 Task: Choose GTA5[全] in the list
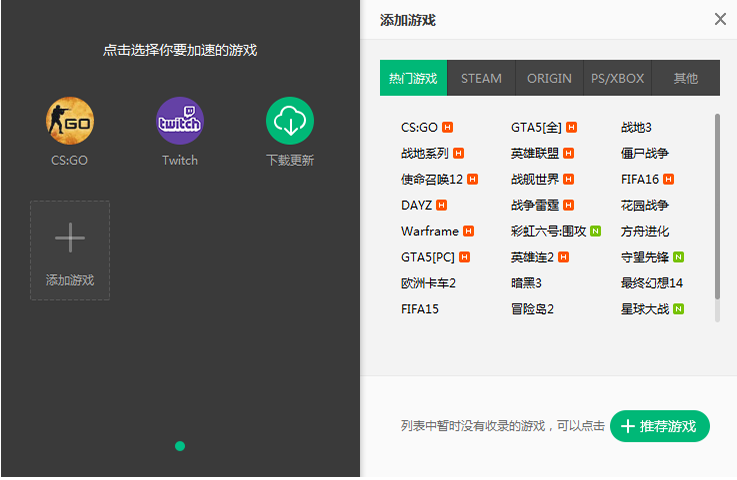point(536,127)
